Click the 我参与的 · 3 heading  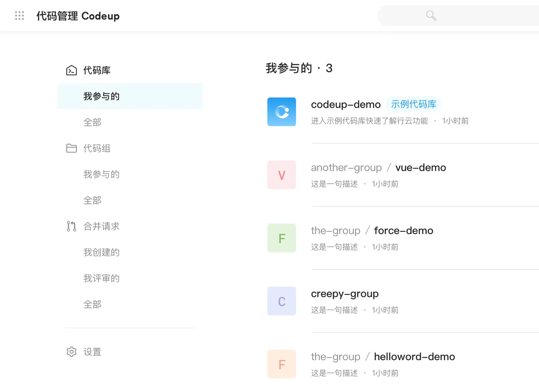(x=299, y=68)
